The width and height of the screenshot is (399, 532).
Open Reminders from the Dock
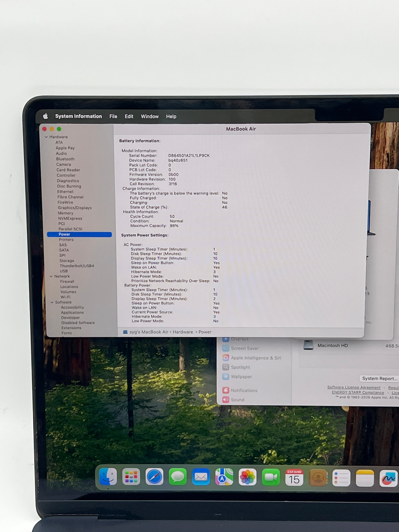341,478
